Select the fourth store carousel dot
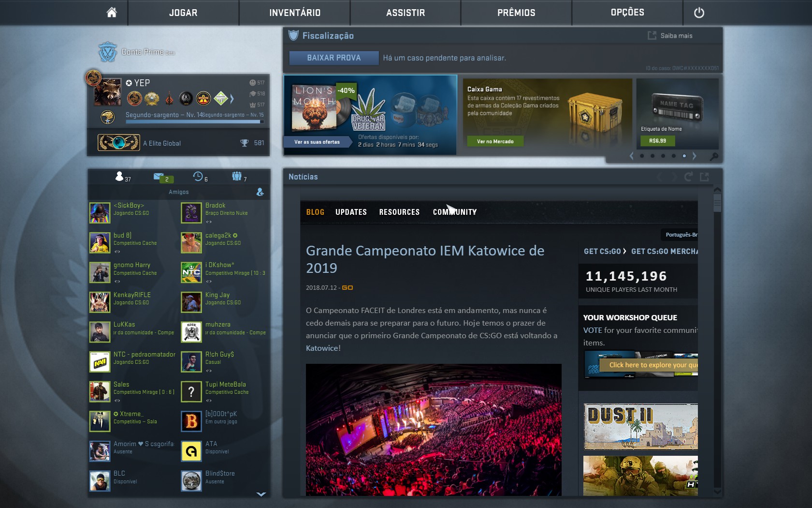The image size is (812, 508). [x=674, y=156]
